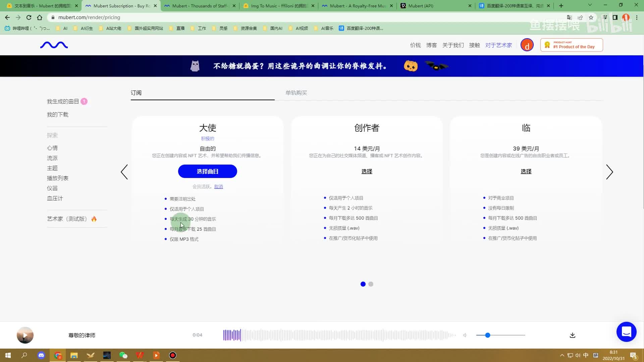The width and height of the screenshot is (644, 362).
Task: Adjust the volume slider in the player
Action: (x=488, y=335)
